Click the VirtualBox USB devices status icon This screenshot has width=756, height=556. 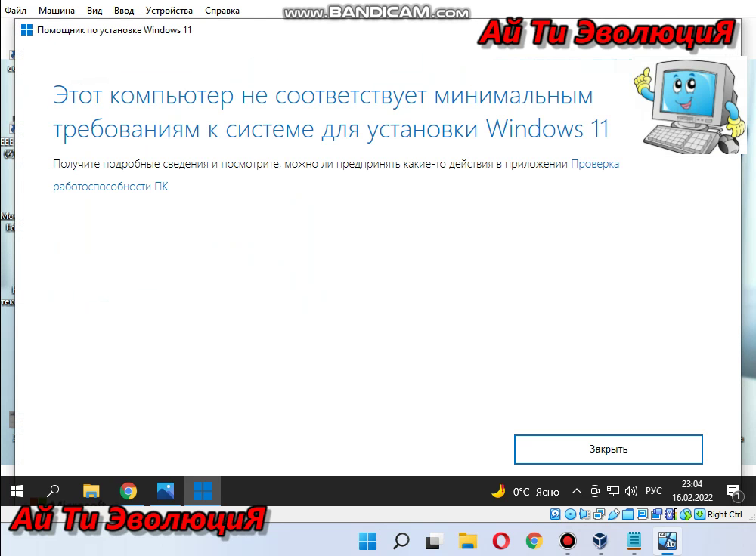pos(614,514)
